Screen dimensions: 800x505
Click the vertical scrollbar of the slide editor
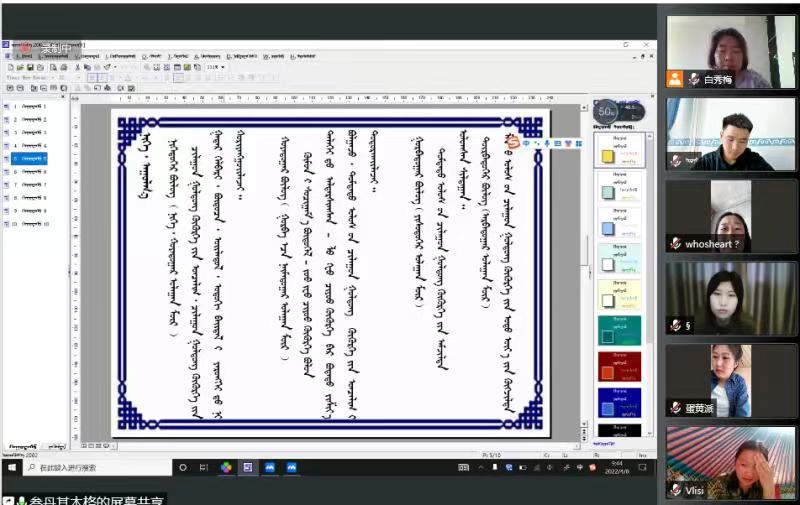pos(586,250)
